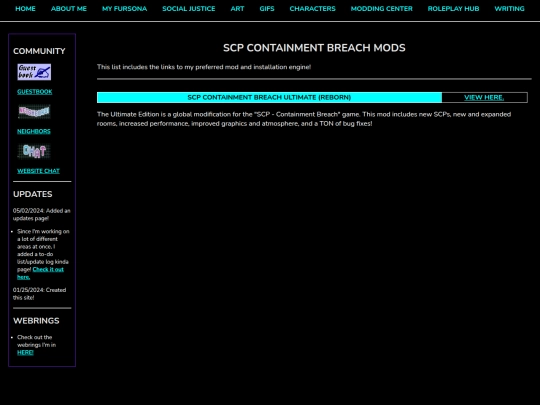Image resolution: width=540 pixels, height=405 pixels.
Task: Click the SCP CONTAINMENT BREACH MODS title
Action: click(314, 48)
